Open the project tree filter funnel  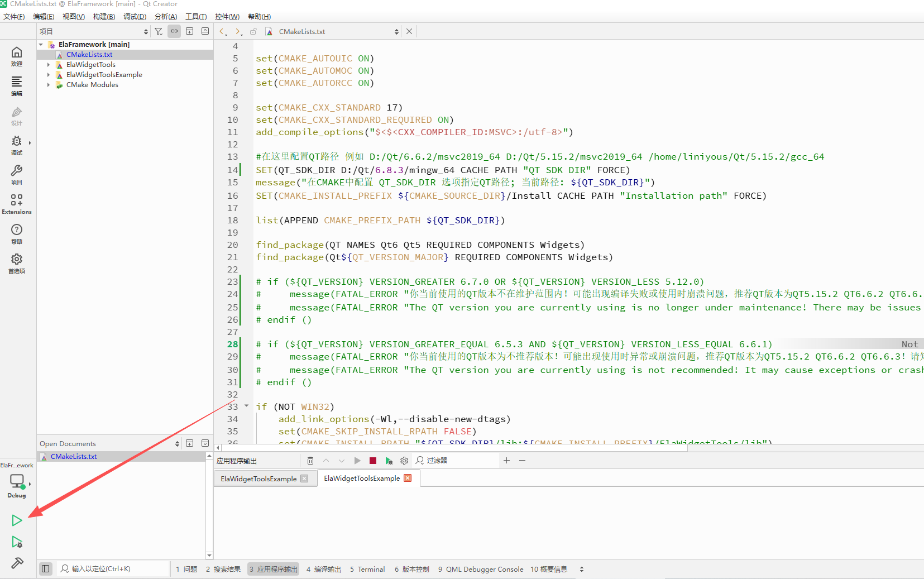[159, 31]
